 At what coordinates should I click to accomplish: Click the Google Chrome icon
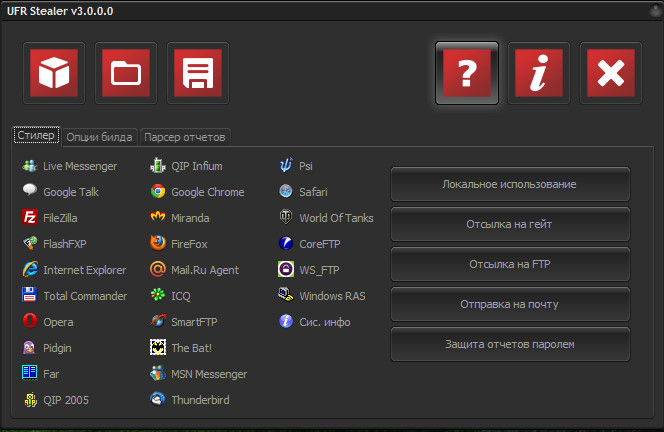tap(158, 191)
